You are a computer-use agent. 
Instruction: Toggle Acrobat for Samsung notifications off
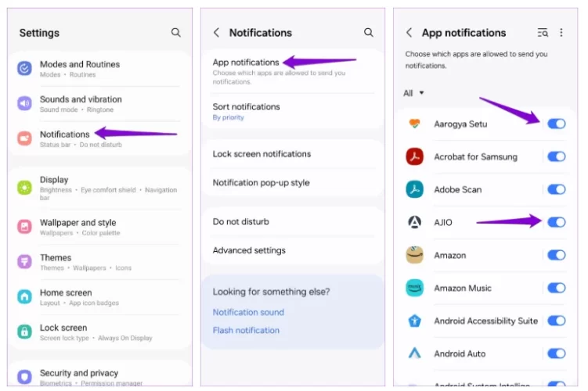pos(556,156)
